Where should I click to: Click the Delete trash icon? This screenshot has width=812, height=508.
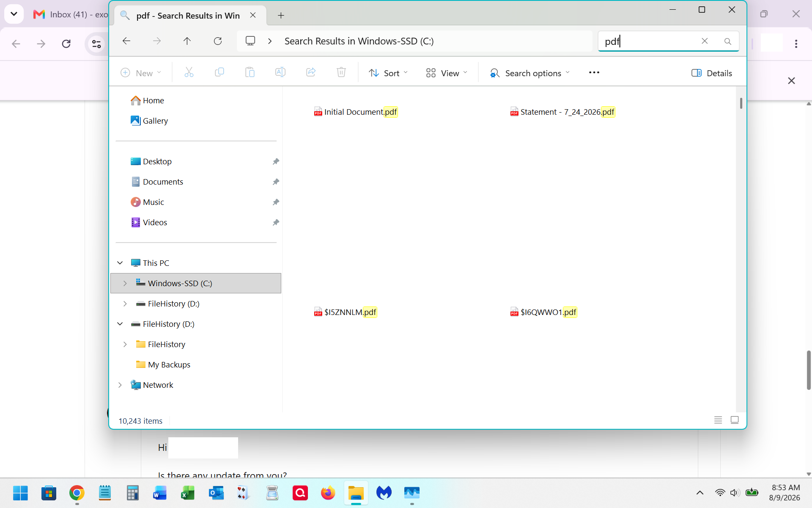click(341, 73)
